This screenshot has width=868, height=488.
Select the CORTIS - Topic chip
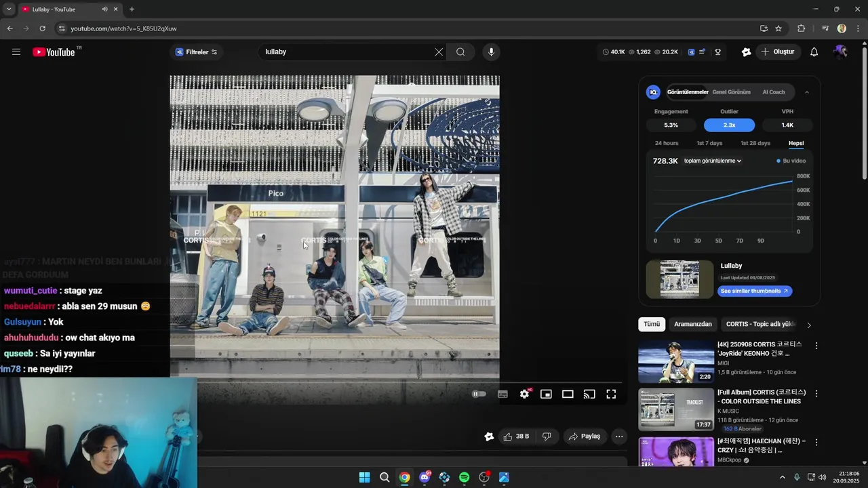click(760, 324)
